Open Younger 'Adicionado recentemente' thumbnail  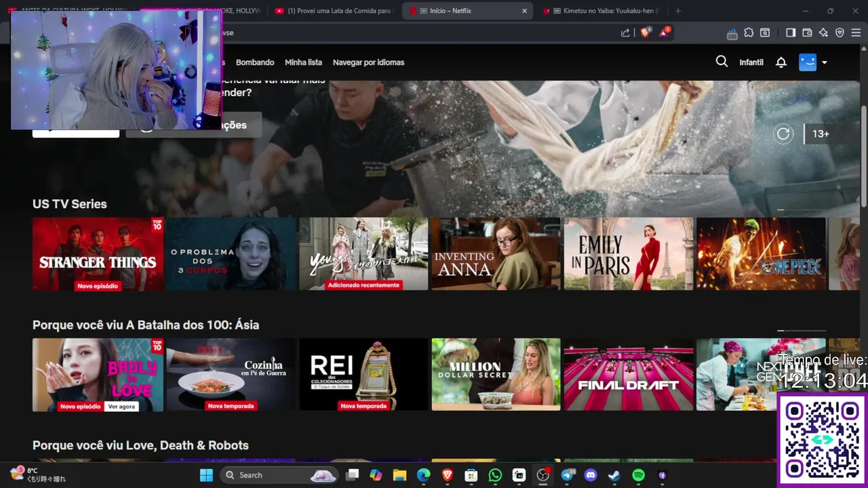pyautogui.click(x=363, y=254)
